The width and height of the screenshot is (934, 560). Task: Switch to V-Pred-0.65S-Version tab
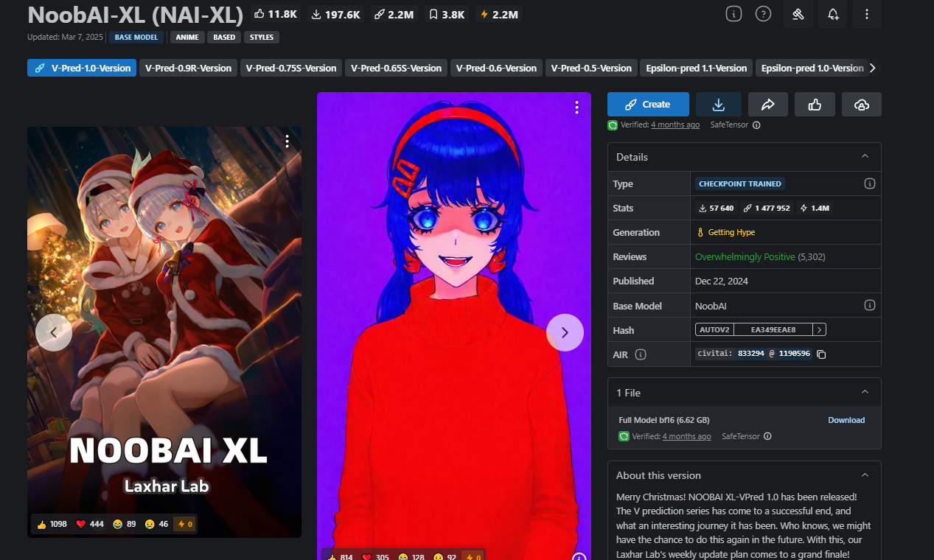(396, 68)
